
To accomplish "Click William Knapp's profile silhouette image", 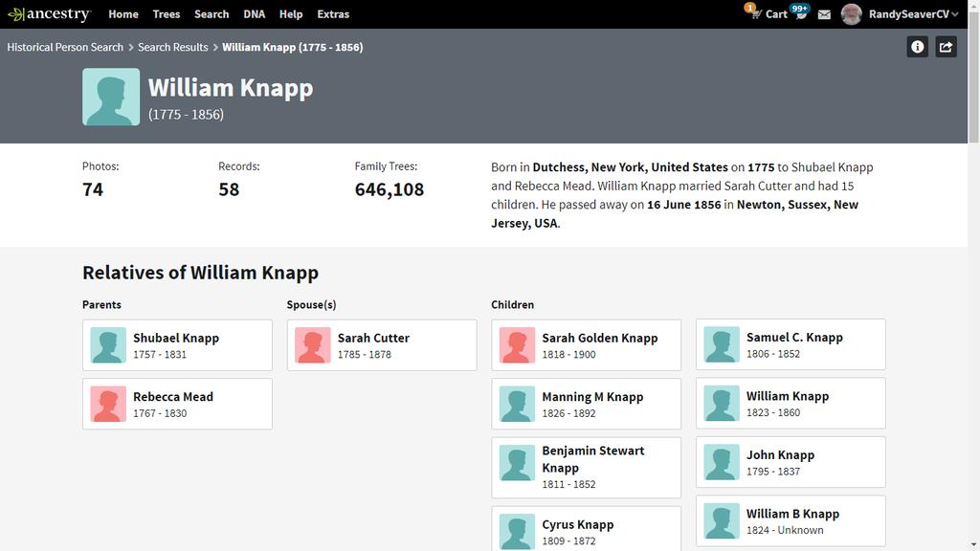I will [x=111, y=97].
